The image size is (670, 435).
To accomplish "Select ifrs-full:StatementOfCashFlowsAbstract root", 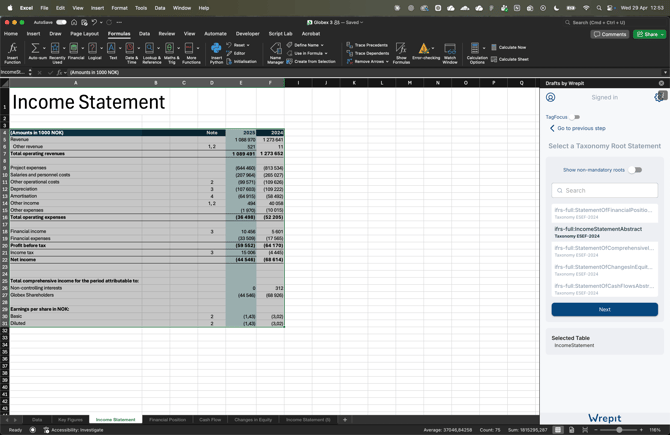I will [x=604, y=289].
